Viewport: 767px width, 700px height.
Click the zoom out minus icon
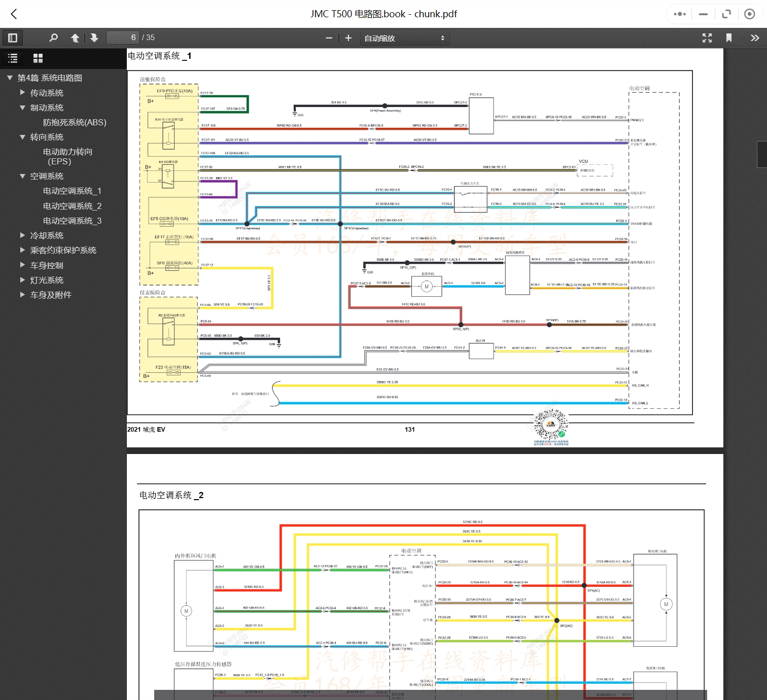(x=329, y=38)
